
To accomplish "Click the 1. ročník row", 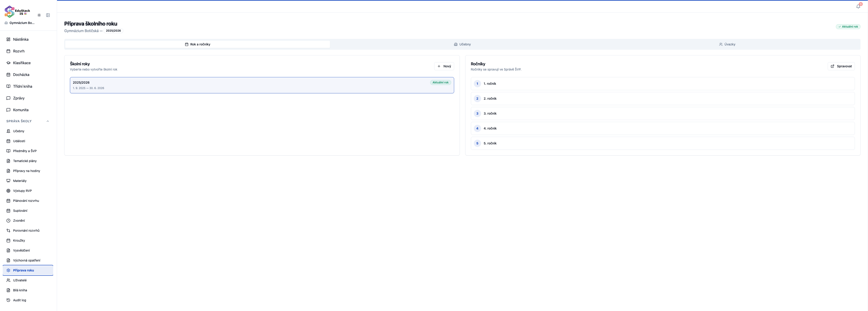I will pos(663,84).
